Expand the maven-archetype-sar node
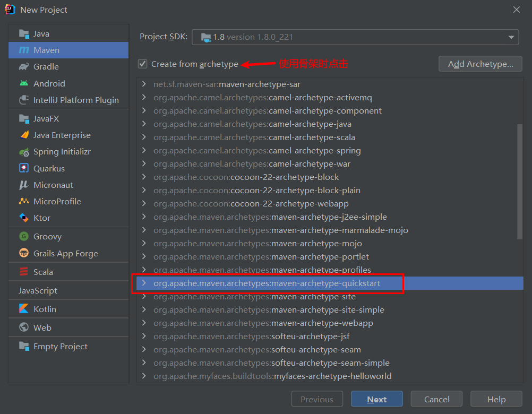532x414 pixels. [144, 84]
